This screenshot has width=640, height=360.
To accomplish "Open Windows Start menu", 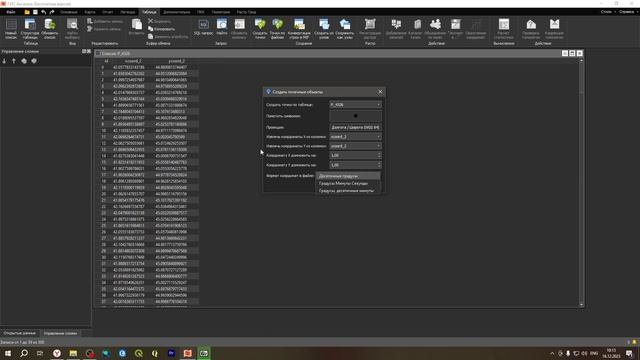I will (8, 353).
